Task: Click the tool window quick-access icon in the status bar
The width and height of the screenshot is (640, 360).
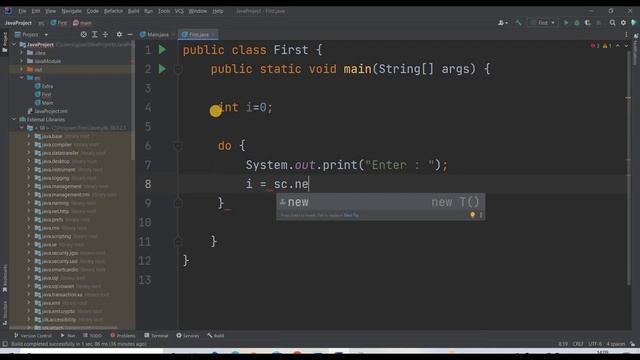Action: [x=5, y=344]
